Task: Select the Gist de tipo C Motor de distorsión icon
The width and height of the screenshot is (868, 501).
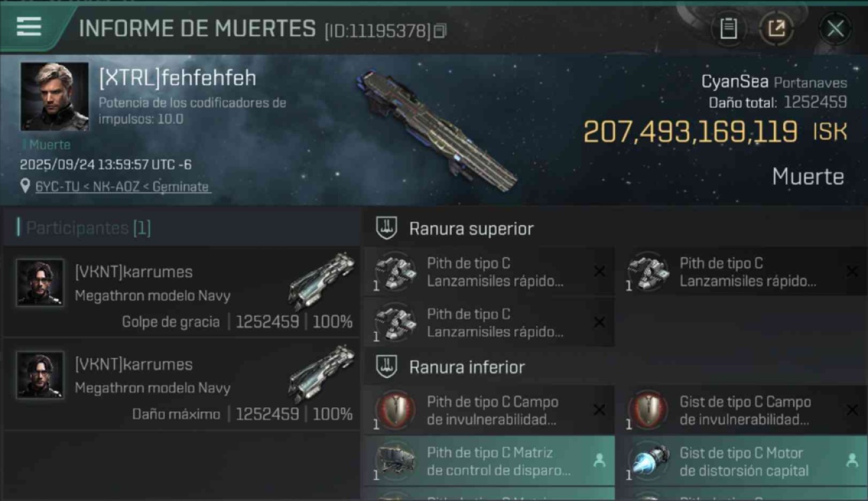Action: click(648, 461)
